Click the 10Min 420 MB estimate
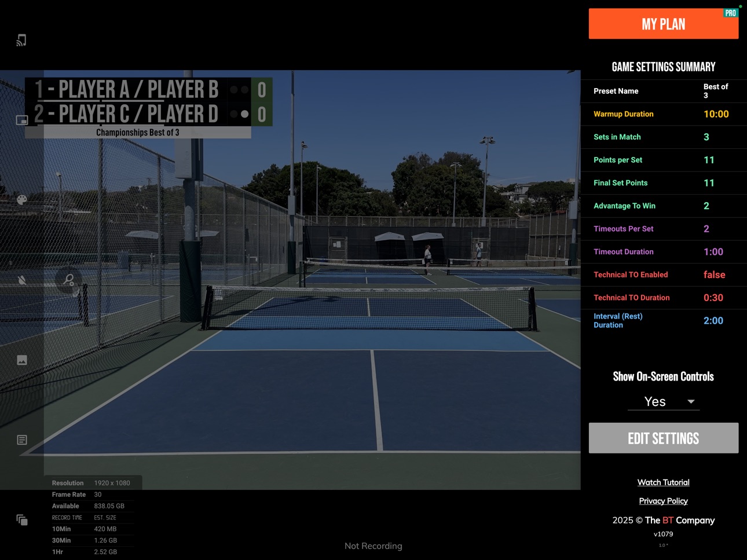This screenshot has width=747, height=560. tap(105, 529)
